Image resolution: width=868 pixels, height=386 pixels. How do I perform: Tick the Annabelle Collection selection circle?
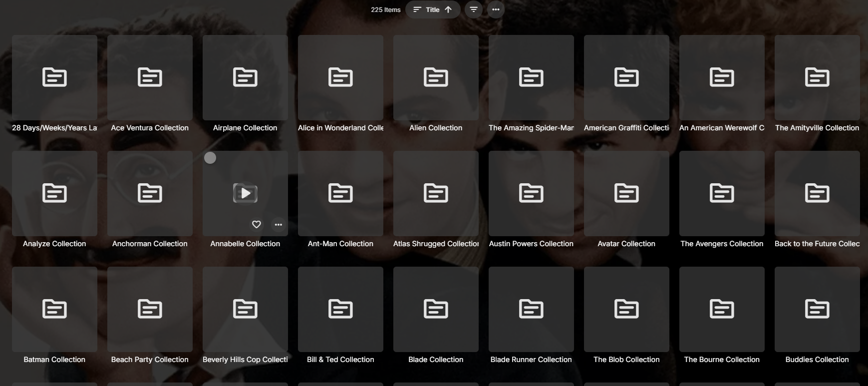point(210,158)
